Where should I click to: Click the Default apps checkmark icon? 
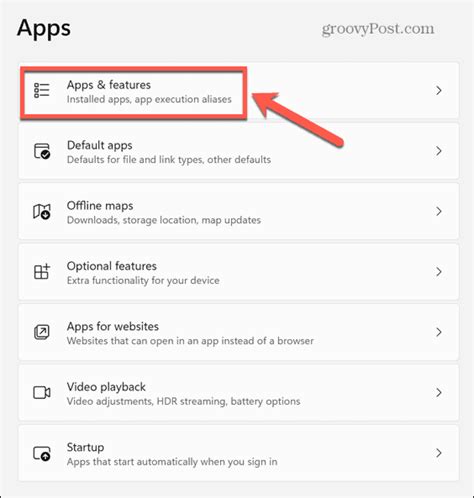click(42, 151)
